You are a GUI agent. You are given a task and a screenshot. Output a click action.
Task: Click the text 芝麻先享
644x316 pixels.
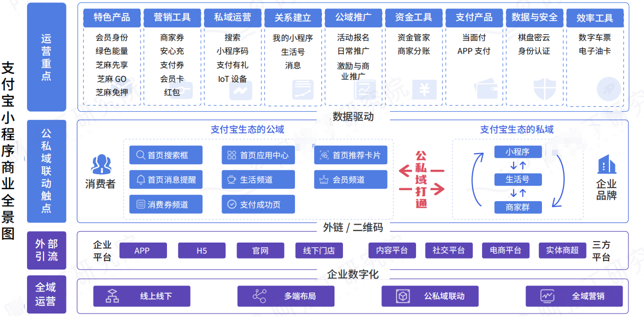tap(112, 65)
